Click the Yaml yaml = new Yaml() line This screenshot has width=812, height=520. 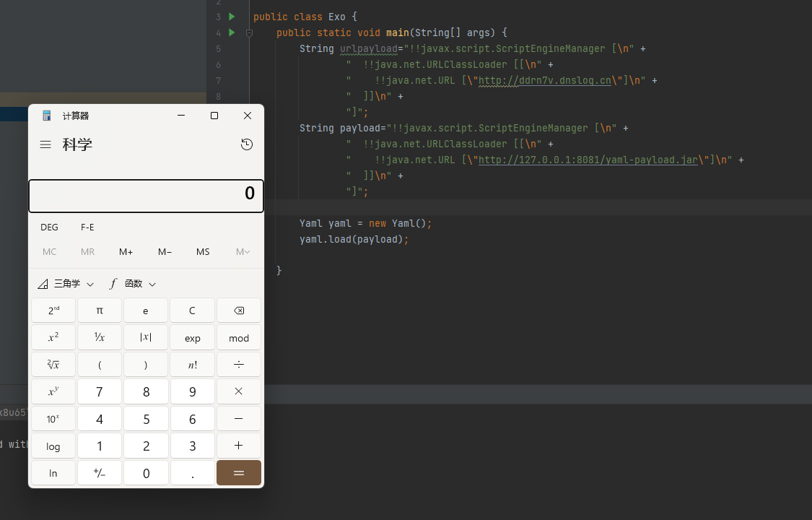(366, 223)
